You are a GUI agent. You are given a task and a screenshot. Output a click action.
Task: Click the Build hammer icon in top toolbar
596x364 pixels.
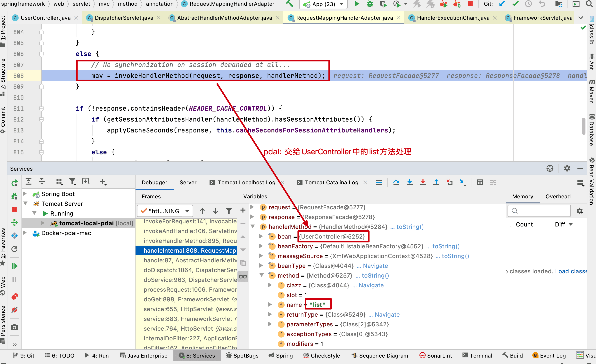[289, 4]
